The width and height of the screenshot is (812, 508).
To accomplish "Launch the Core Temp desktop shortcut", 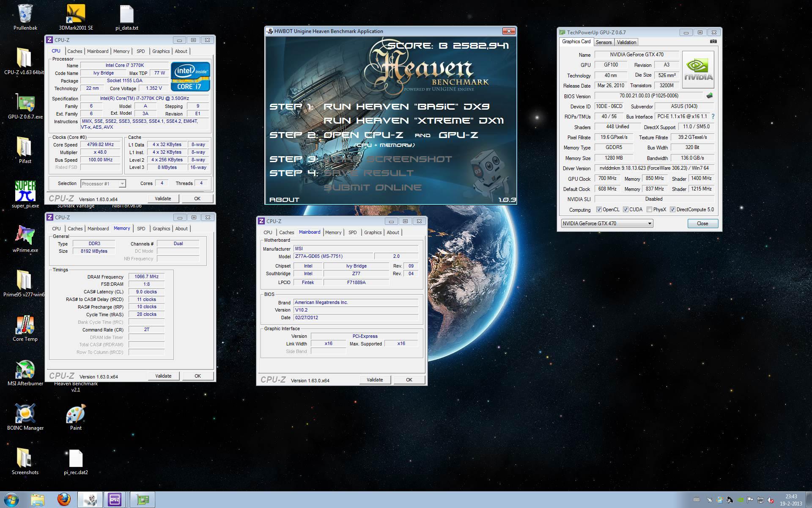I will [25, 328].
